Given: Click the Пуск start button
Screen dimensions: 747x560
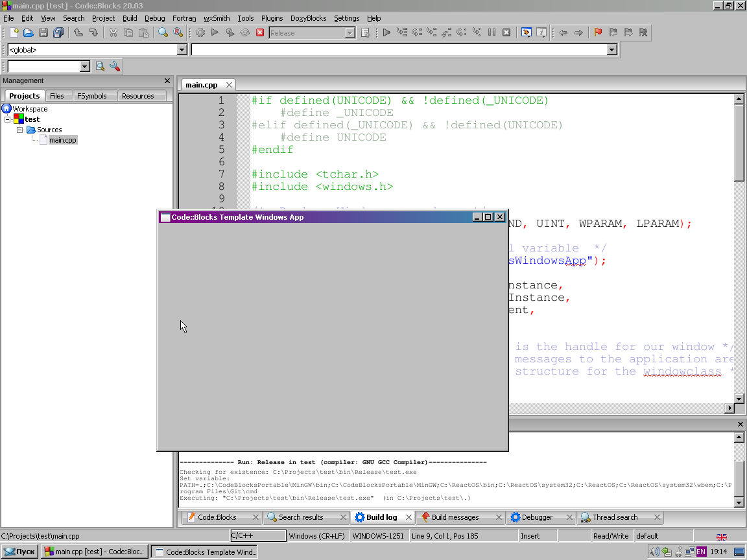Looking at the screenshot, I should pyautogui.click(x=19, y=552).
